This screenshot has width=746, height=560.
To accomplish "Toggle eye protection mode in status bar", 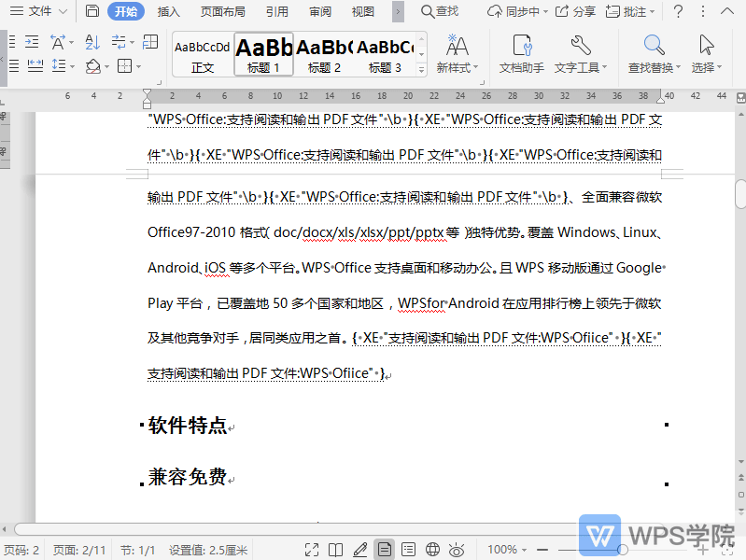I will tap(457, 550).
